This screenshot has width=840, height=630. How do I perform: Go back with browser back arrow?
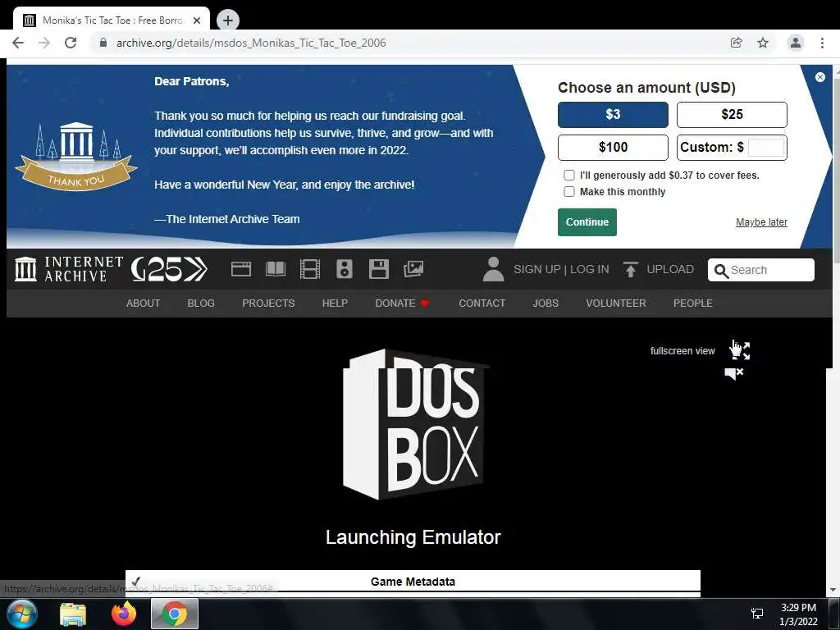coord(18,43)
